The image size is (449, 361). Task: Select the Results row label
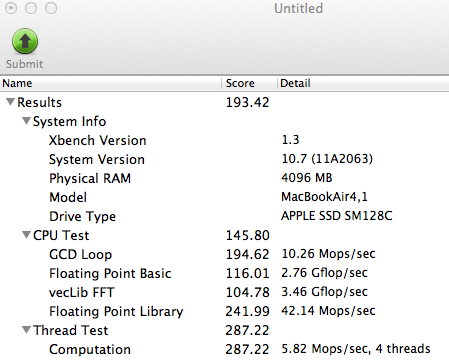(39, 102)
